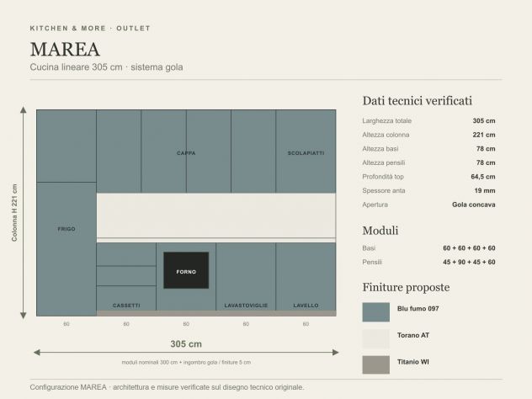Select the Torano AT finish swatch

[376, 338]
